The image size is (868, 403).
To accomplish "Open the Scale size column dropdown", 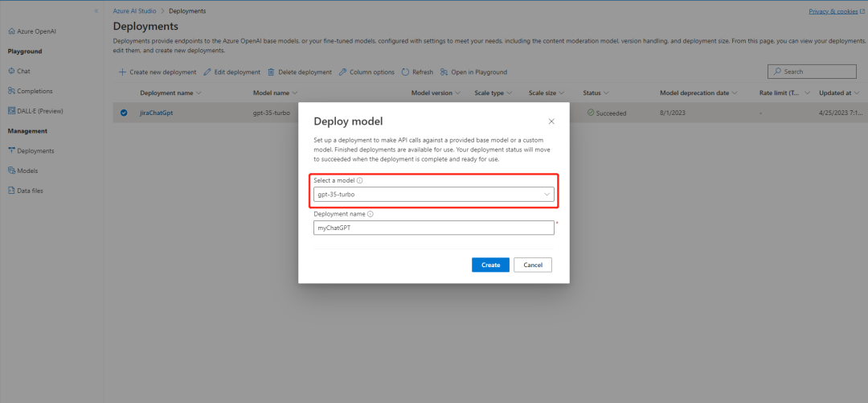I will 561,93.
